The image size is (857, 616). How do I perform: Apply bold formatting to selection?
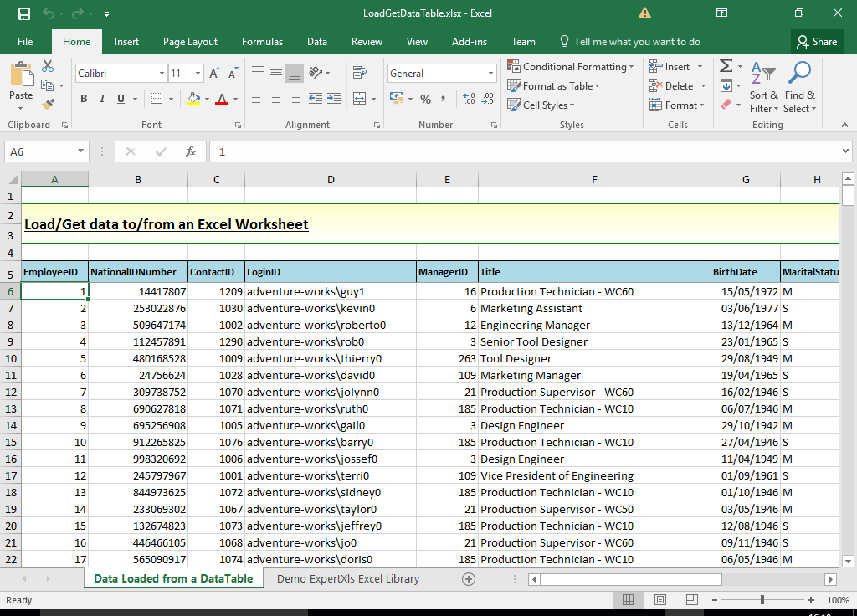tap(83, 99)
